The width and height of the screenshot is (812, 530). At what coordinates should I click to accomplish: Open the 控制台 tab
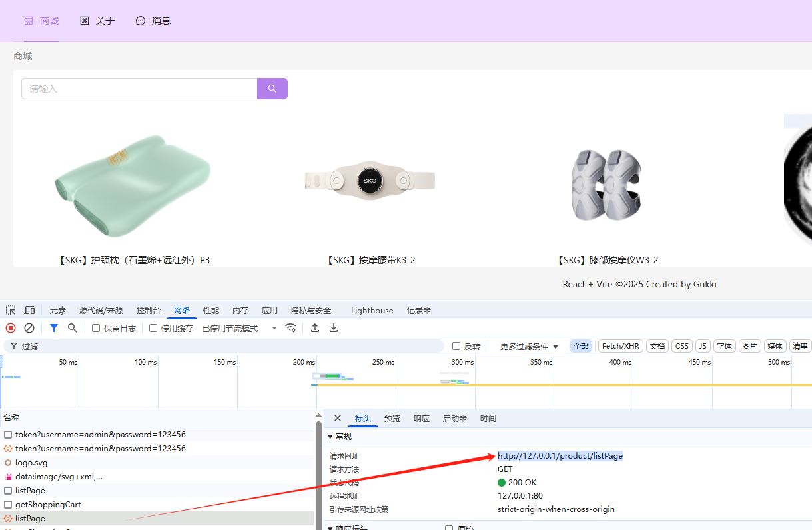[x=148, y=310]
